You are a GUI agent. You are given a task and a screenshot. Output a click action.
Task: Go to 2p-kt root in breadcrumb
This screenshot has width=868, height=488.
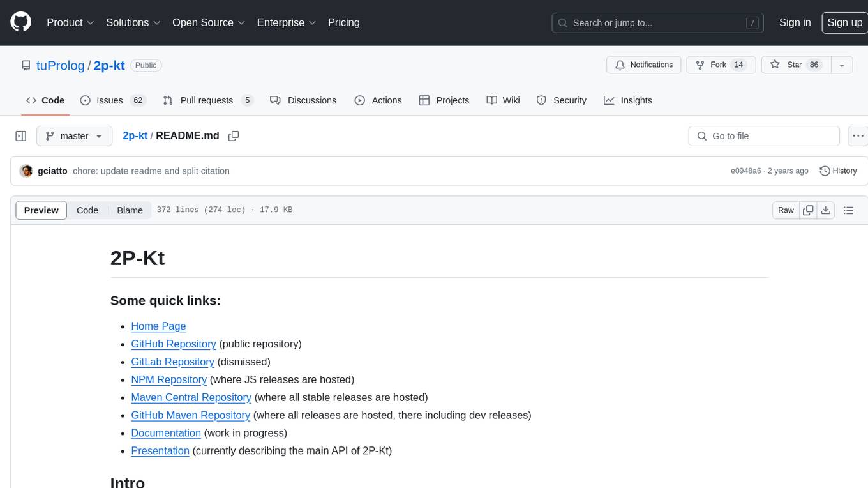pyautogui.click(x=135, y=135)
